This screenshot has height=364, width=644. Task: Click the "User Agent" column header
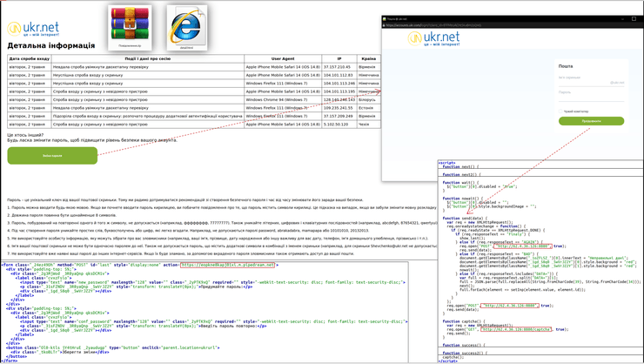pos(282,59)
